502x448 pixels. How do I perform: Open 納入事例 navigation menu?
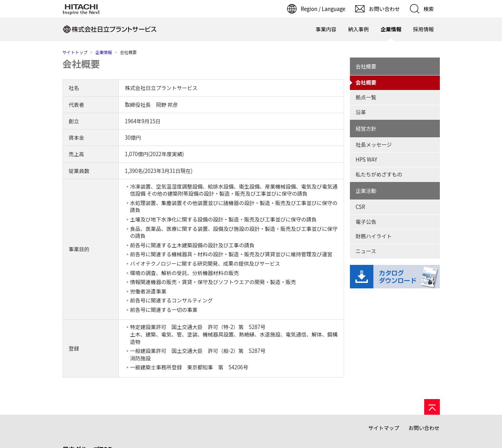click(359, 29)
